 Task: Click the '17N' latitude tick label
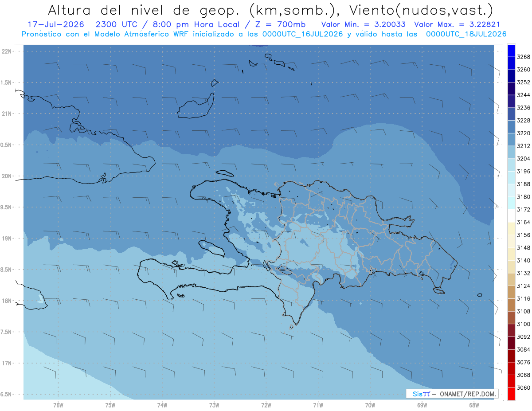[7, 363]
